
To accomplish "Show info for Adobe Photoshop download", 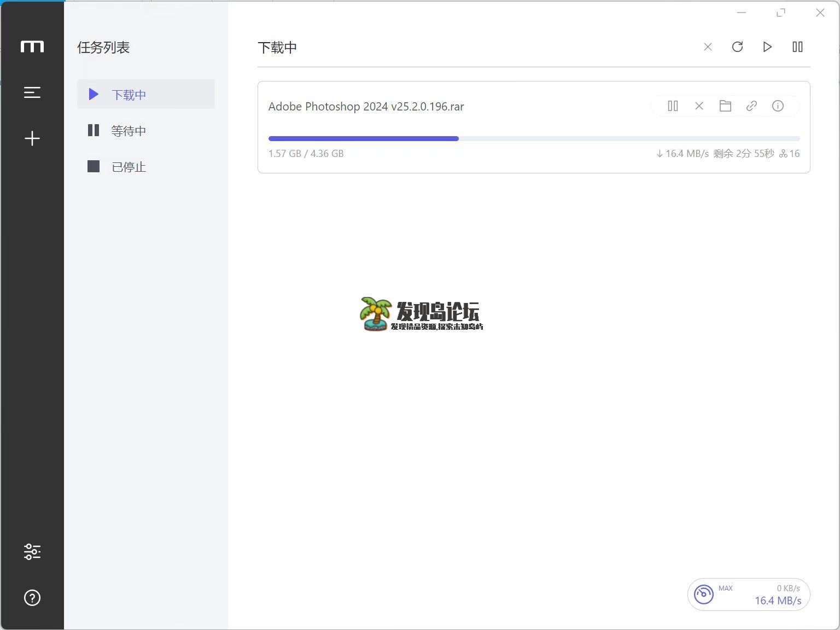I will [778, 106].
